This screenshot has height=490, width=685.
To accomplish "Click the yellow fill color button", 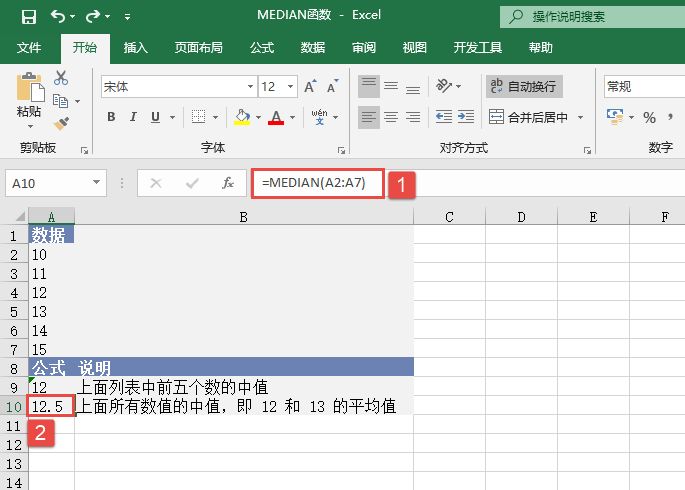I will [x=241, y=117].
